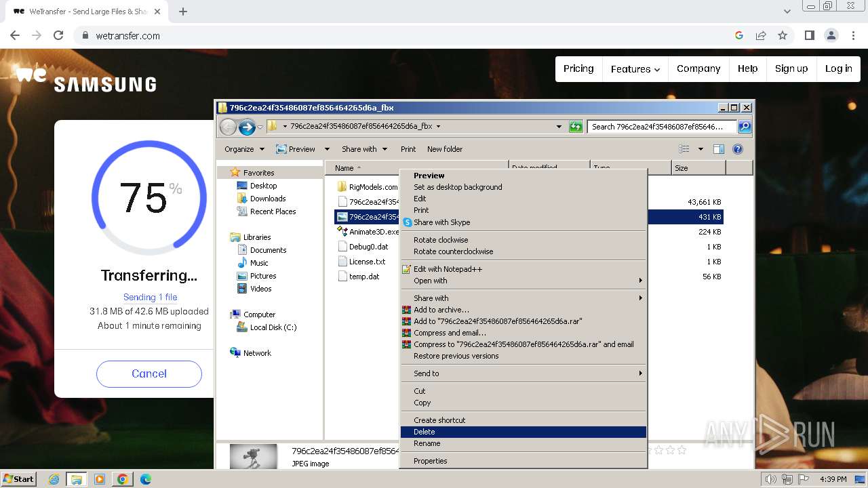Viewport: 868px width, 488px height.
Task: Select Add to archive...
Action: (x=524, y=310)
